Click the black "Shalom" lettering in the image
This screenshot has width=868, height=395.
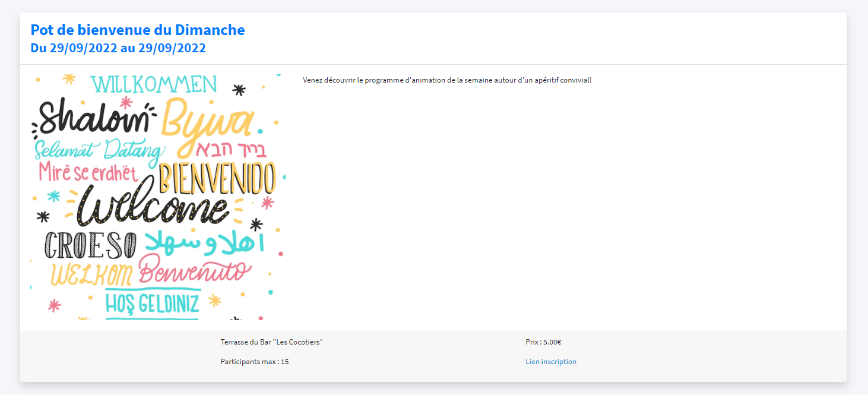coord(94,119)
